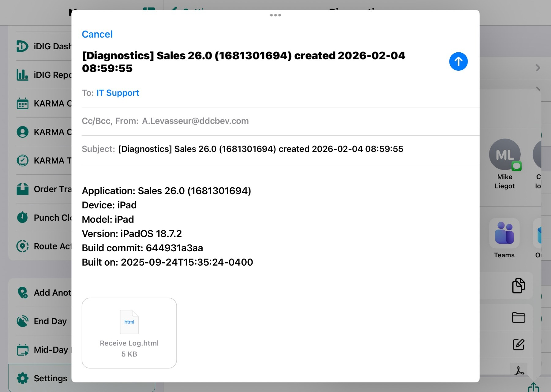Tap the Markup edit pencil icon
Image resolution: width=551 pixels, height=392 pixels.
(x=518, y=345)
